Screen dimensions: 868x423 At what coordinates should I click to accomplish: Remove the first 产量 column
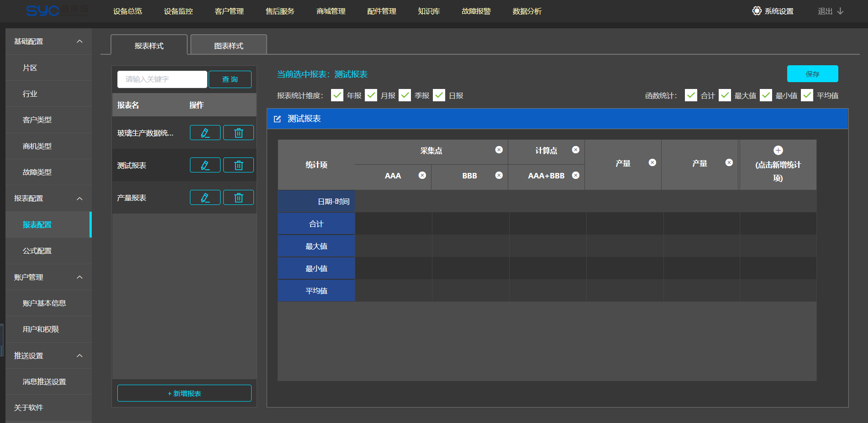[652, 162]
